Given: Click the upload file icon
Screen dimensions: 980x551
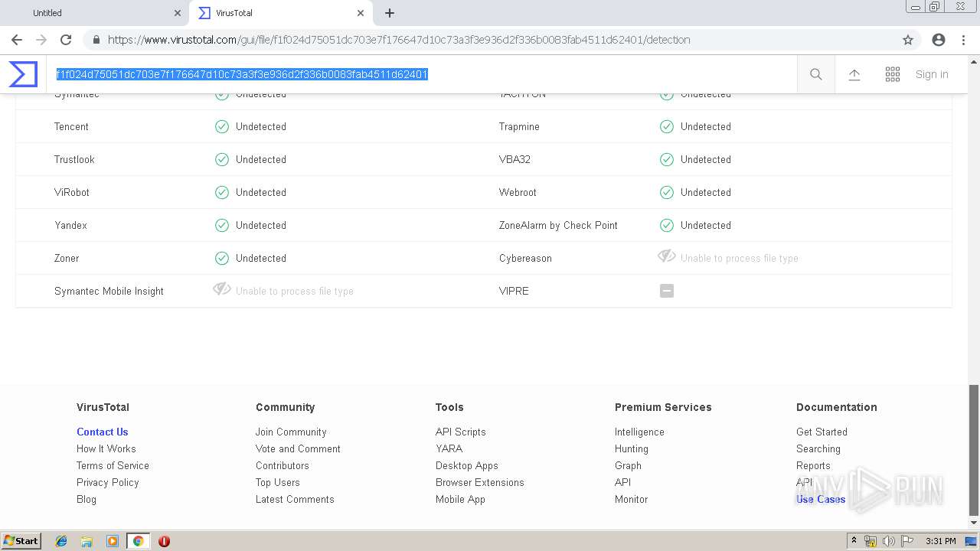Looking at the screenshot, I should point(854,74).
